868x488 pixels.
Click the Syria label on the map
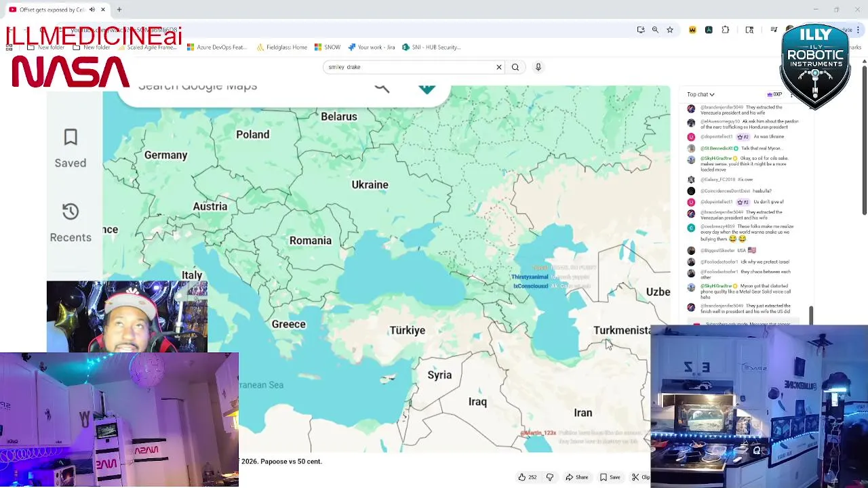(x=439, y=375)
